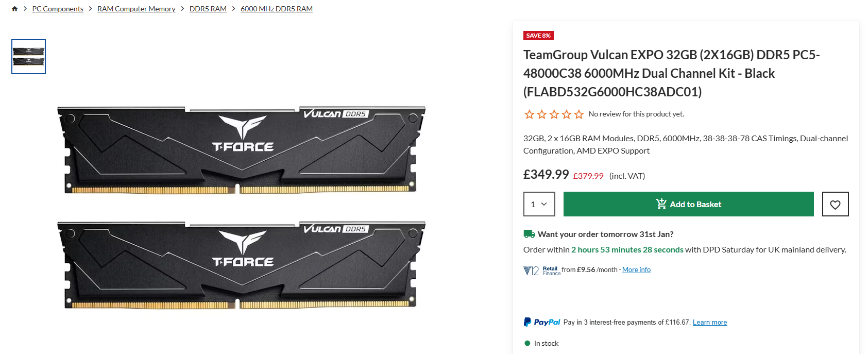Click the delivery truck icon
This screenshot has width=868, height=354.
pos(529,234)
